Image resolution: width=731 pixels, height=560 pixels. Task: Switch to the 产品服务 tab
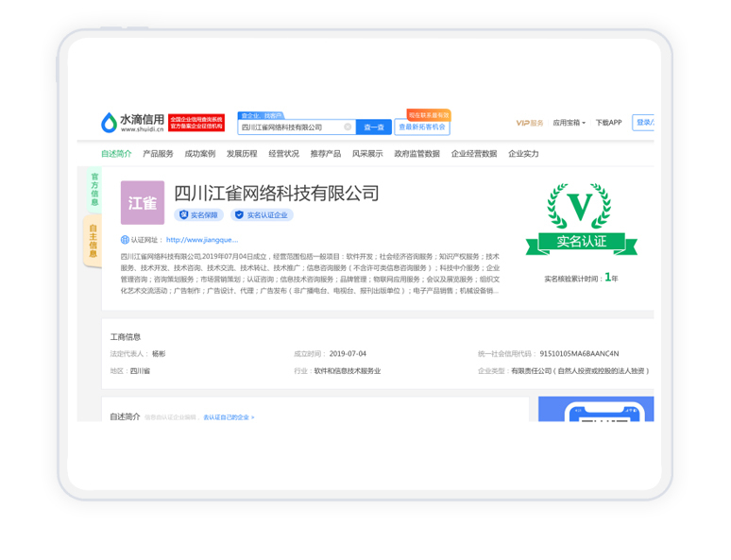(158, 154)
